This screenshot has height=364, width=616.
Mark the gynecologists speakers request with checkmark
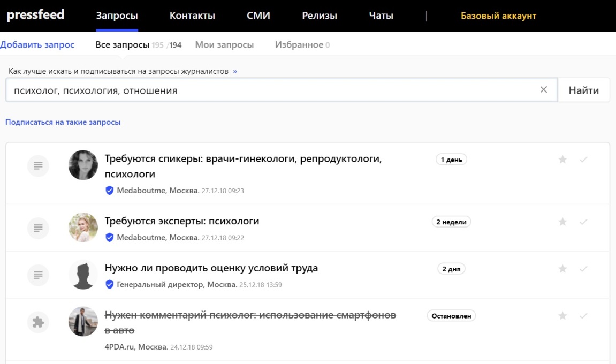click(583, 160)
